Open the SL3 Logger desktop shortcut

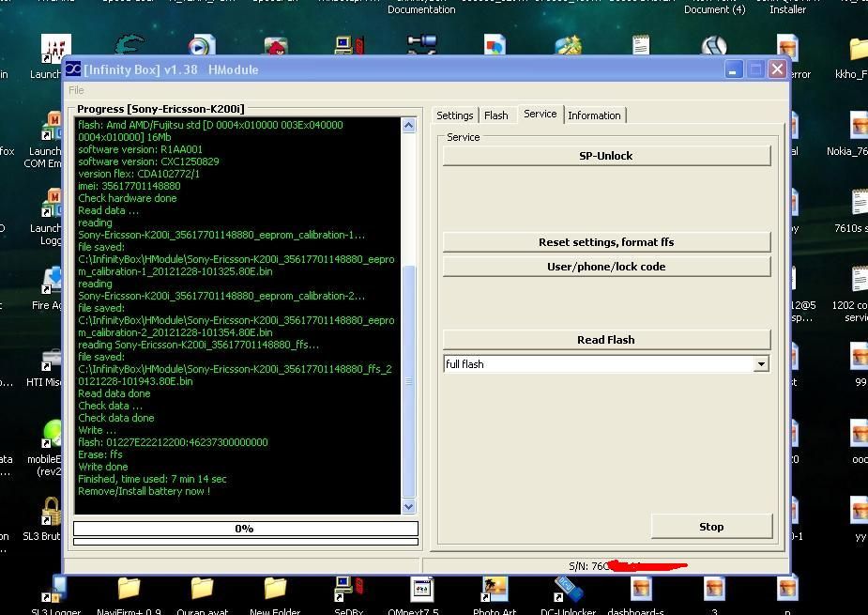click(56, 590)
